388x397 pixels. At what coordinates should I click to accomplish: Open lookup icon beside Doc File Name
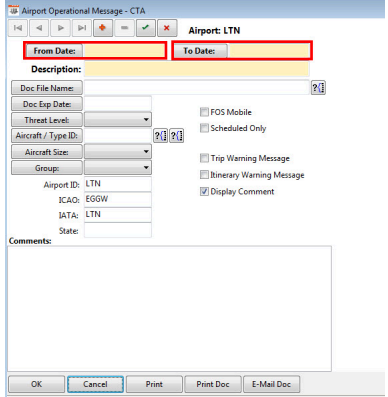pos(318,88)
